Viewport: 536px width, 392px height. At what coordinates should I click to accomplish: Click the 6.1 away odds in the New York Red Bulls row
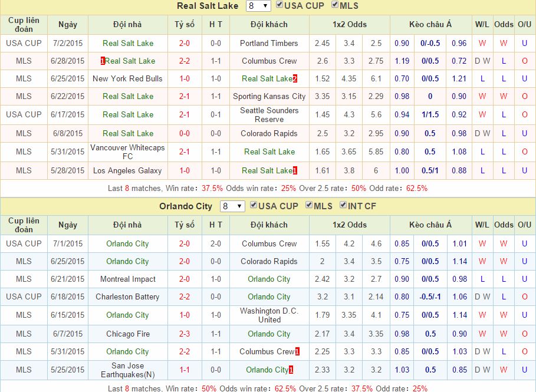click(x=376, y=79)
